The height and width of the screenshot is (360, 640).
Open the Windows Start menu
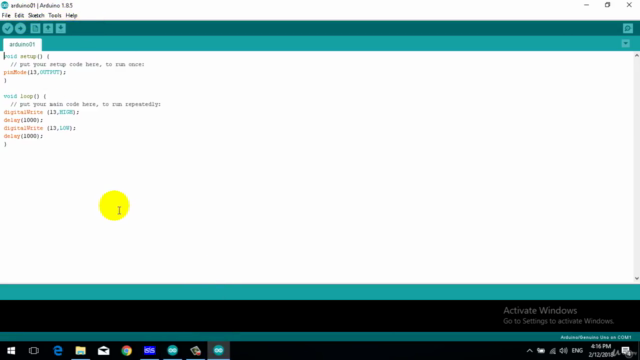coord(11,351)
